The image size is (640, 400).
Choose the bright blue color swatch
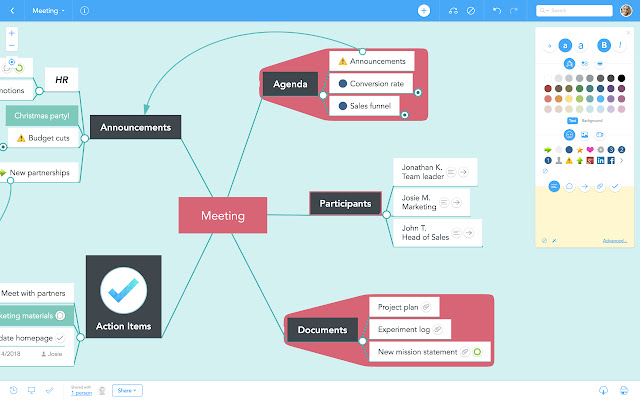(x=600, y=99)
